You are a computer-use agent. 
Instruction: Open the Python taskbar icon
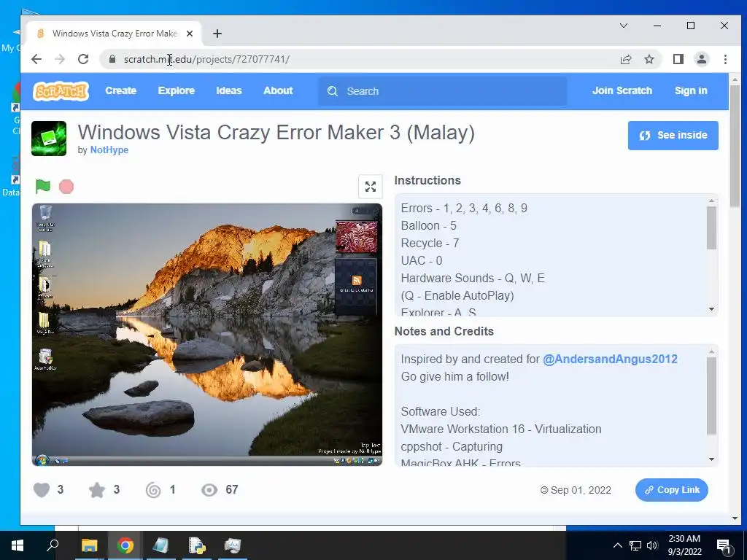coord(197,545)
